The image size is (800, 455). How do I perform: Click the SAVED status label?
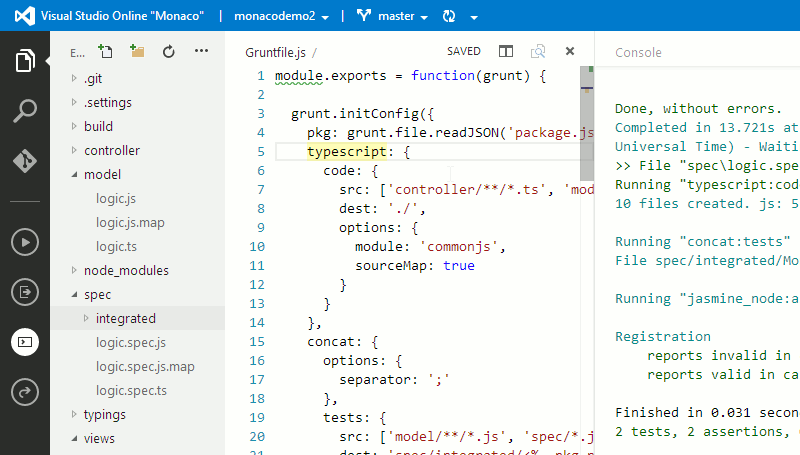click(464, 52)
